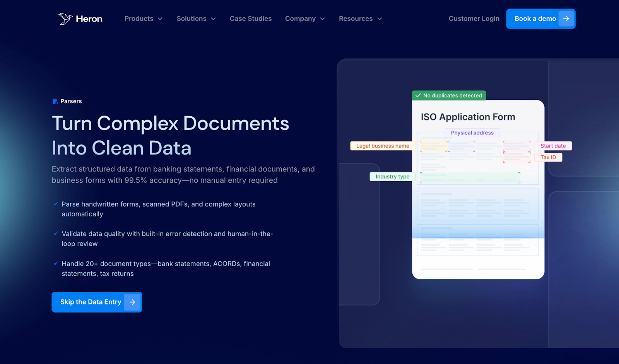Click the No duplicates detected badge
The width and height of the screenshot is (619, 364).
coord(449,95)
